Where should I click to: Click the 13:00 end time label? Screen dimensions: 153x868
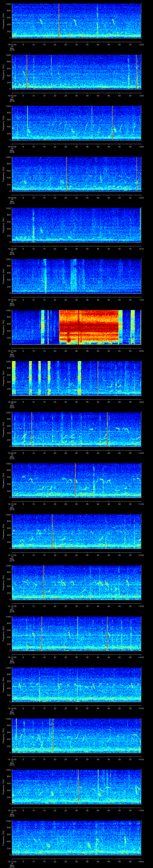click(141, 606)
